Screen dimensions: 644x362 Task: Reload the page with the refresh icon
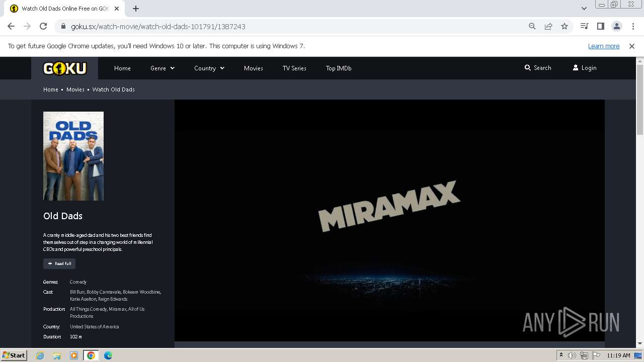[43, 26]
